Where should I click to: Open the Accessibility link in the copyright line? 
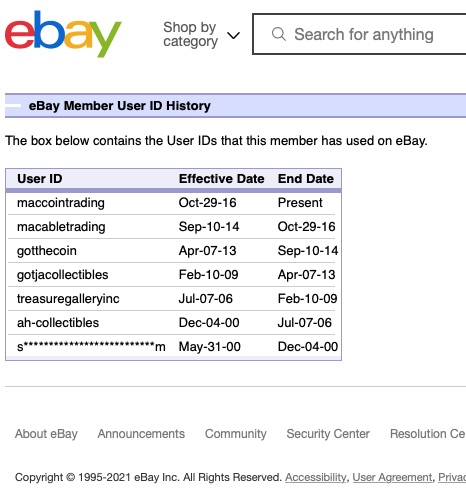coord(316,477)
